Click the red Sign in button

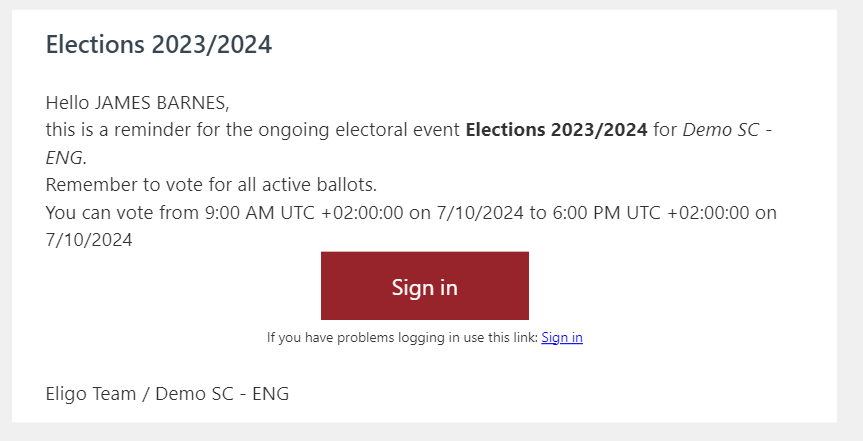coord(424,286)
